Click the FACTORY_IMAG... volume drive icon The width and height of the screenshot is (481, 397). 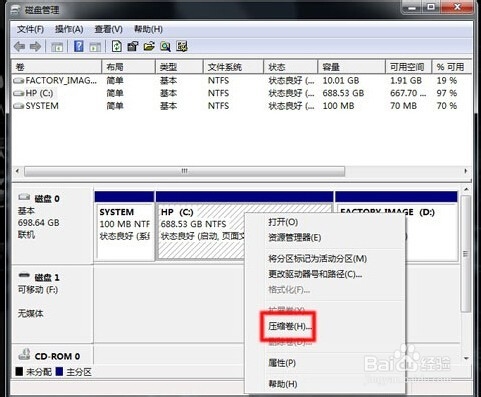click(x=19, y=81)
